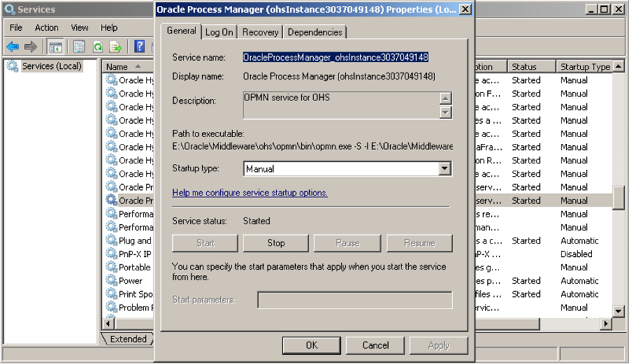Image resolution: width=629 pixels, height=364 pixels.
Task: Click the Stop service button
Action: [276, 243]
